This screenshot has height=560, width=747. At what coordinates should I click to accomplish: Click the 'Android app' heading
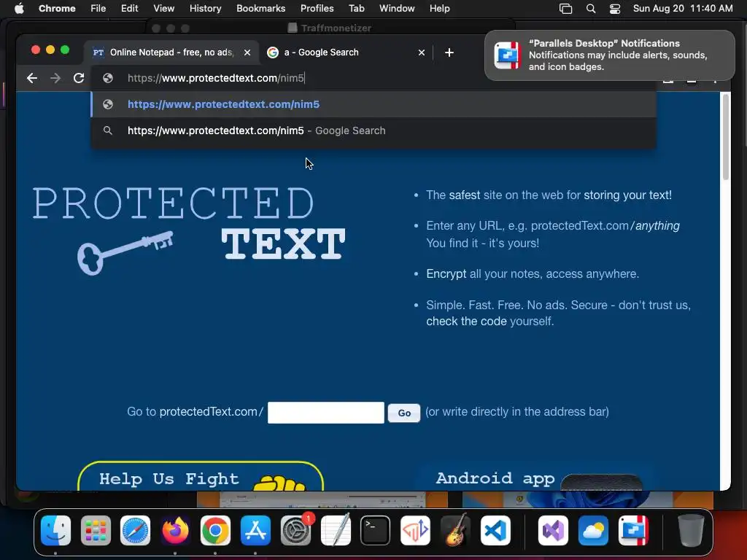495,478
